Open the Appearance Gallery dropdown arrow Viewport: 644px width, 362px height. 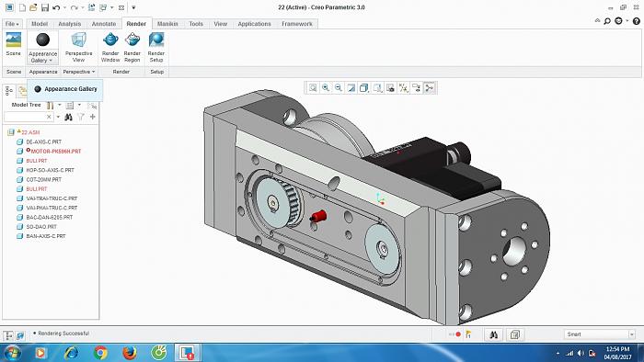tap(51, 61)
